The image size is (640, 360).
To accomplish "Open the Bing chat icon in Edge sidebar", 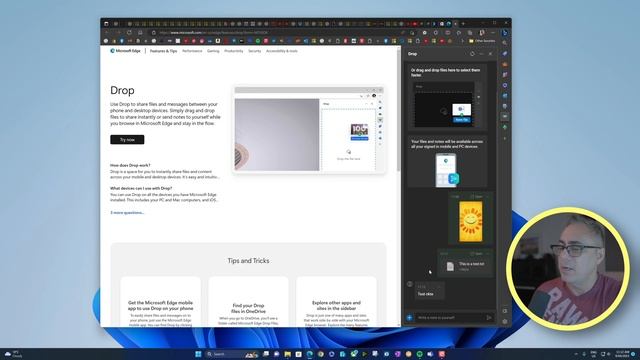I will 505,33.
